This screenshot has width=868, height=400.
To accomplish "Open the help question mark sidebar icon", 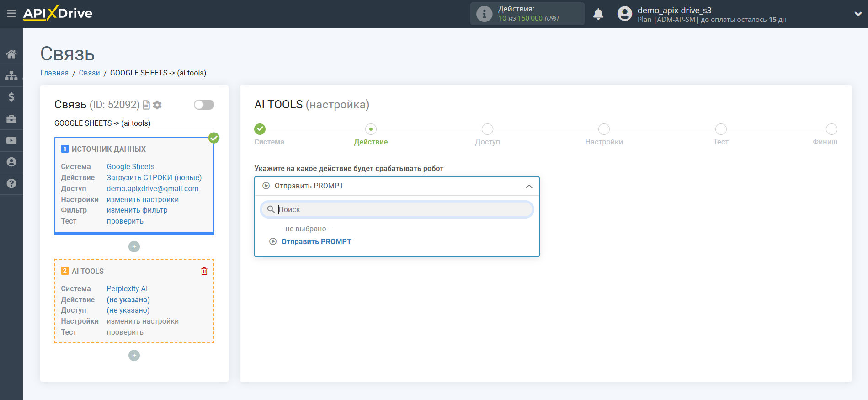I will tap(11, 183).
